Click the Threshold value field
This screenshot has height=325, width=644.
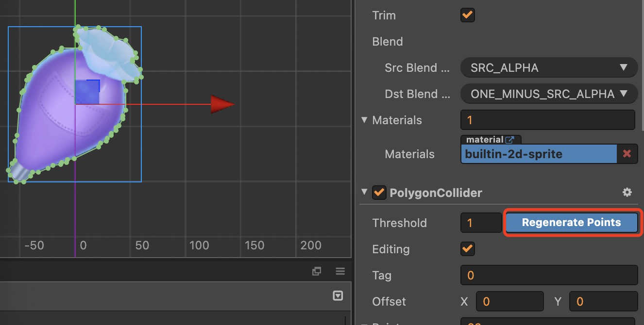click(480, 223)
